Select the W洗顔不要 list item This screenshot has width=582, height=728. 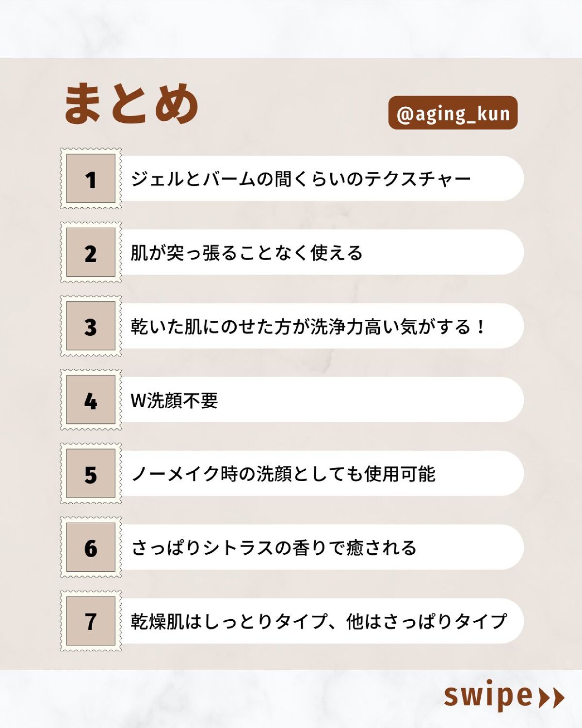(x=175, y=400)
